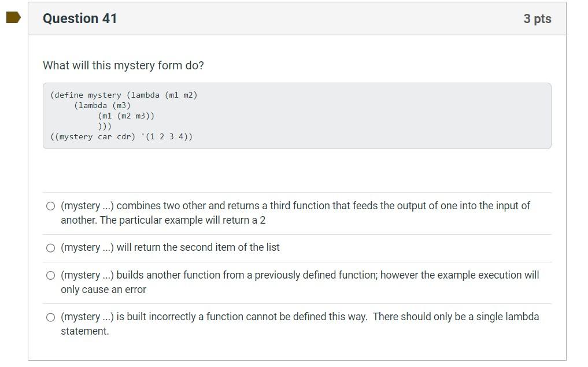Click the 'What will this mystery form do?' prompt
This screenshot has height=367, width=588.
coord(123,65)
